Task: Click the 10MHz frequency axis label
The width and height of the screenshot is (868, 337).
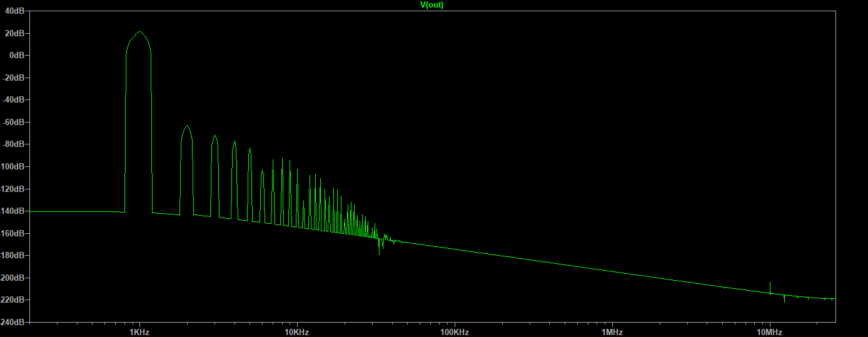Action: 769,331
